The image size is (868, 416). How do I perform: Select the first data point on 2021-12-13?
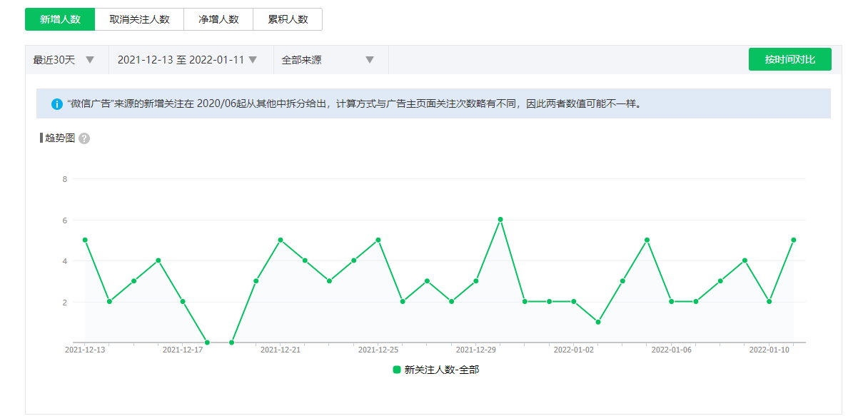(85, 240)
